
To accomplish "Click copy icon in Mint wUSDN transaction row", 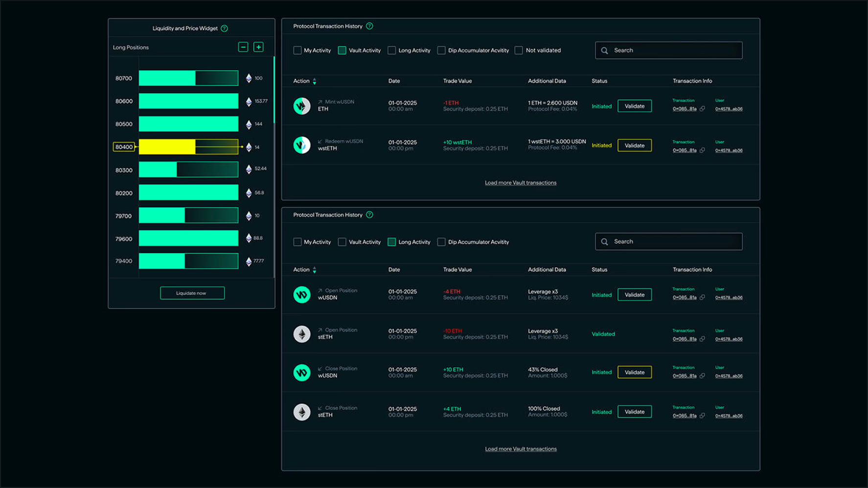I will tap(702, 109).
